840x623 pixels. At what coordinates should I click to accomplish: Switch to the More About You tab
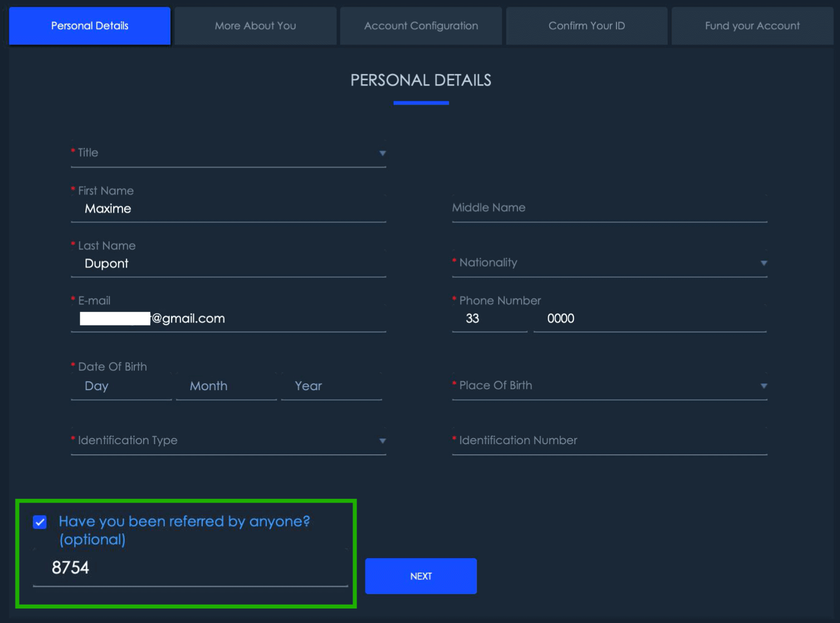(x=255, y=25)
